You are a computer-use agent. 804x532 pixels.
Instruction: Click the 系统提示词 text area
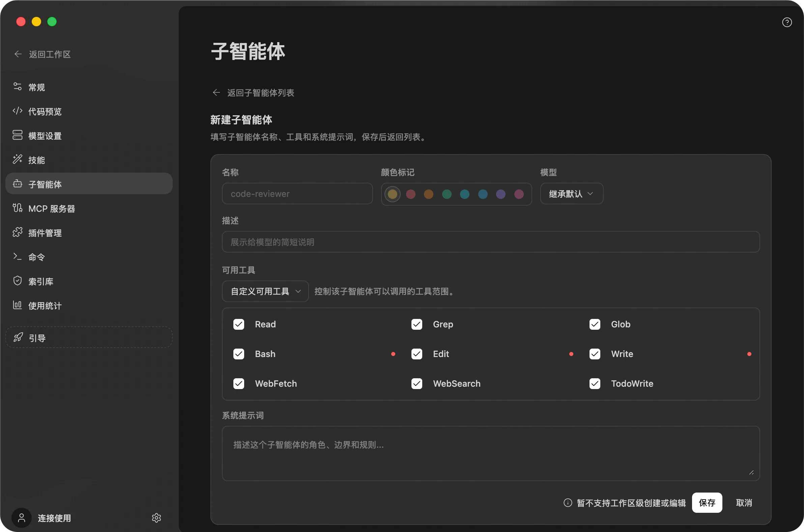click(x=491, y=454)
